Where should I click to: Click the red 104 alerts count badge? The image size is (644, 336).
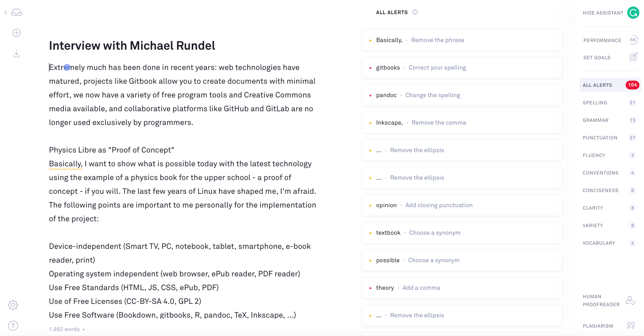point(633,85)
